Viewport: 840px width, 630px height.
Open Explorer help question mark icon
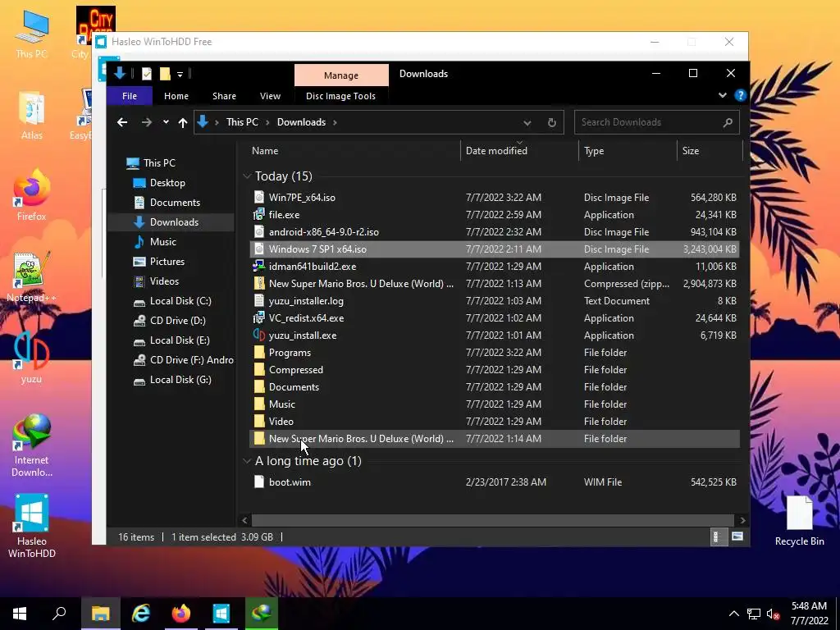(741, 95)
